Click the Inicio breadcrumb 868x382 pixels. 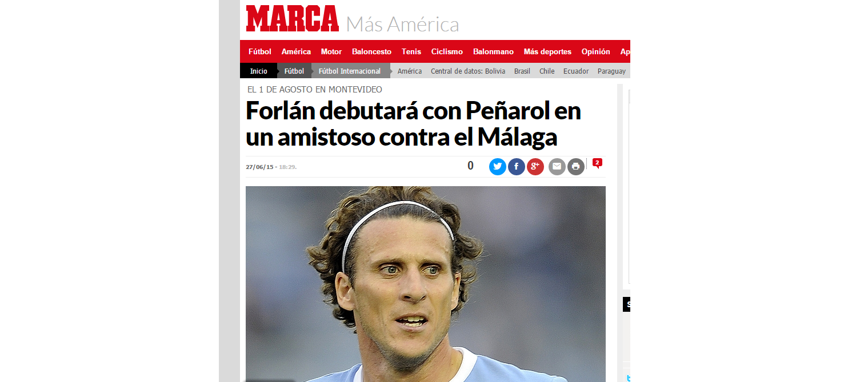(x=258, y=71)
